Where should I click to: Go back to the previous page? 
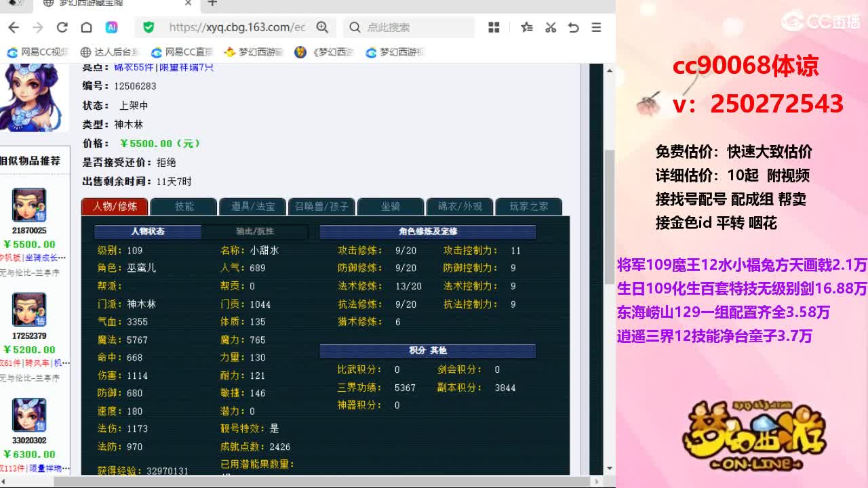14,27
